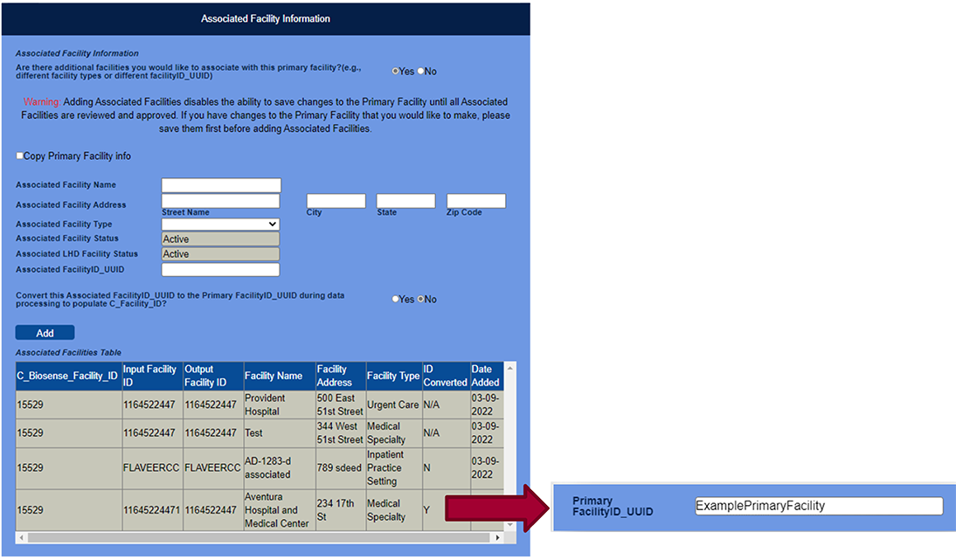Select No to convert Associated FacilityID_UUID
The image size is (956, 560).
coord(420,298)
